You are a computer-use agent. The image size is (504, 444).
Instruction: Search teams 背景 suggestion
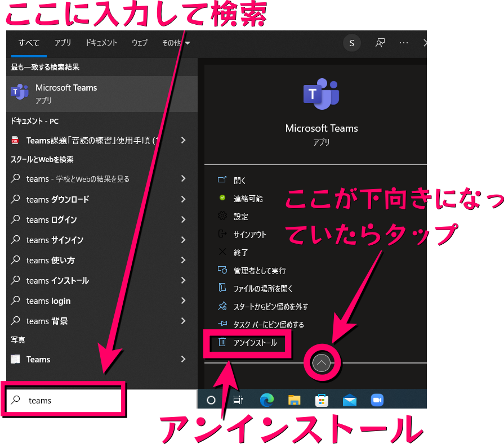(x=47, y=321)
